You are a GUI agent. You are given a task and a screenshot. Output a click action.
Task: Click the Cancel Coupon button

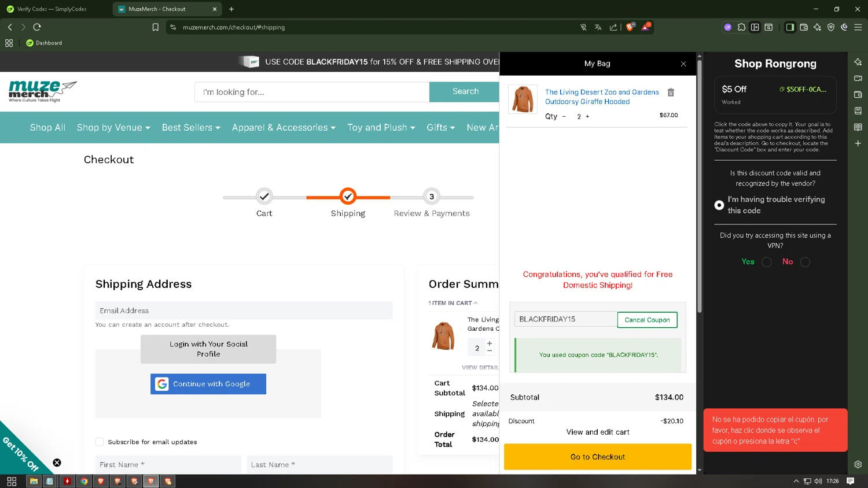[x=647, y=320]
